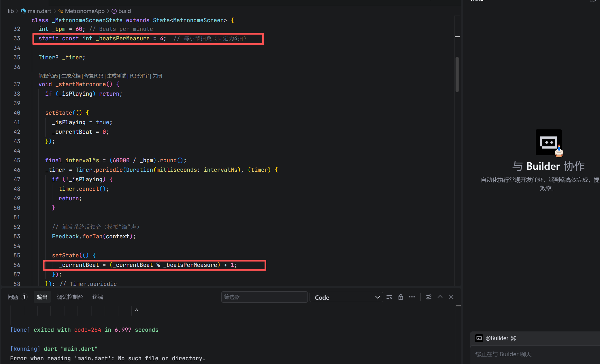Expand the MetronomeApp breadcrumb item
The image size is (600, 364).
click(x=84, y=11)
